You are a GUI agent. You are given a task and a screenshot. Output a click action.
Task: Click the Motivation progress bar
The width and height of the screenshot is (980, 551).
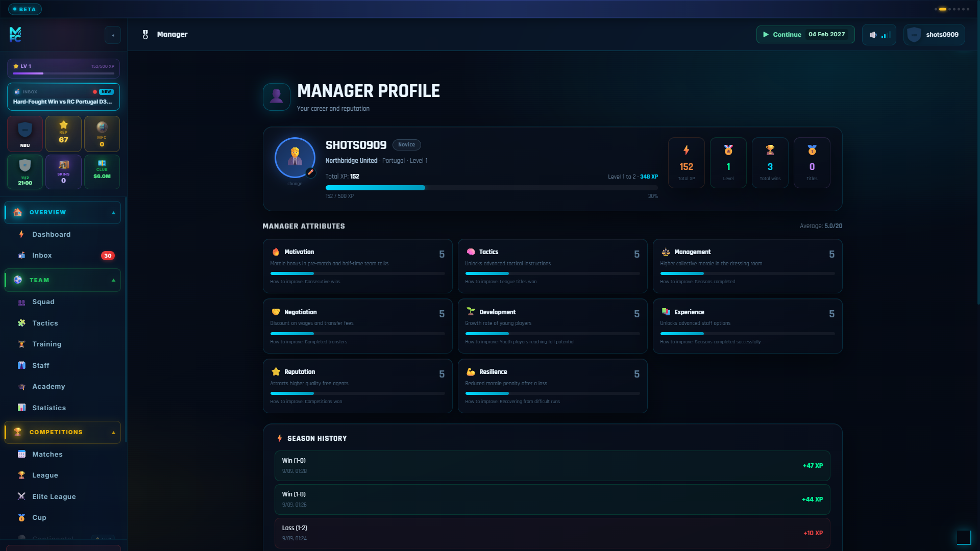click(x=357, y=273)
